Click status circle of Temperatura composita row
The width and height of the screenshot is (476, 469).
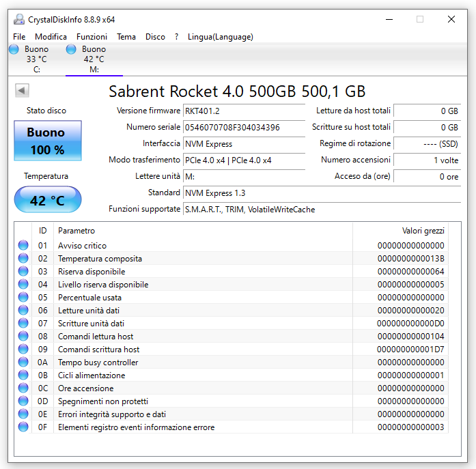point(23,258)
